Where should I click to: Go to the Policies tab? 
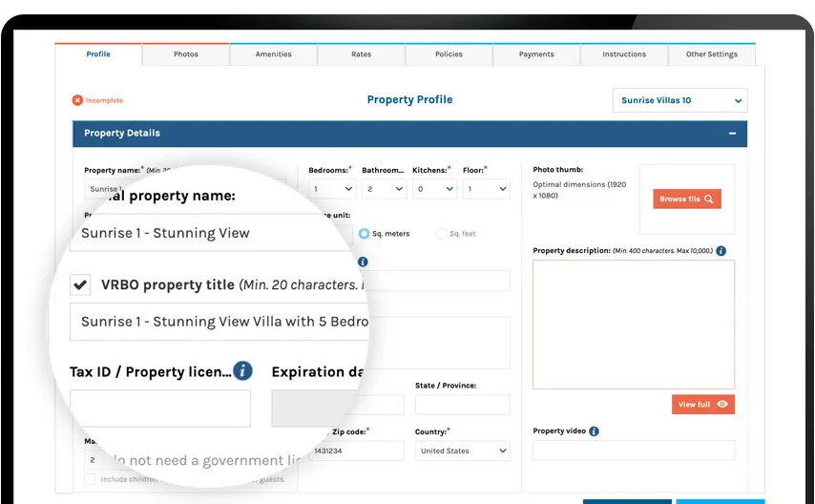[x=449, y=54]
